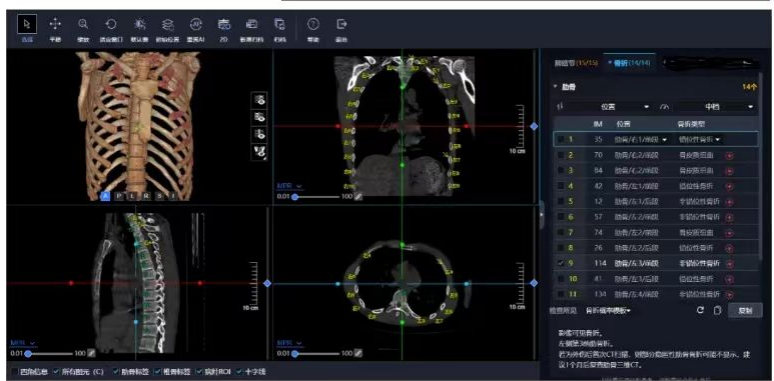Check the box for fracture row 1
Viewport: 774px width, 381px height.
click(561, 140)
